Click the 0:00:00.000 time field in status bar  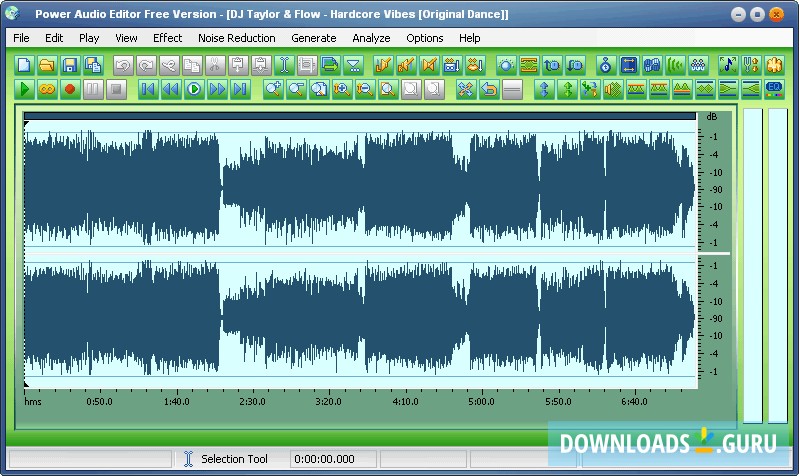[x=333, y=459]
